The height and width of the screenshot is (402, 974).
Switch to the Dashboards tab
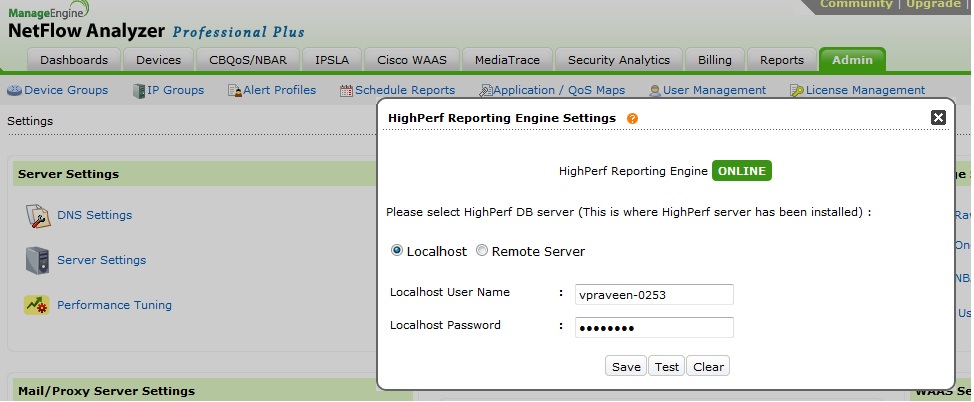coord(74,60)
